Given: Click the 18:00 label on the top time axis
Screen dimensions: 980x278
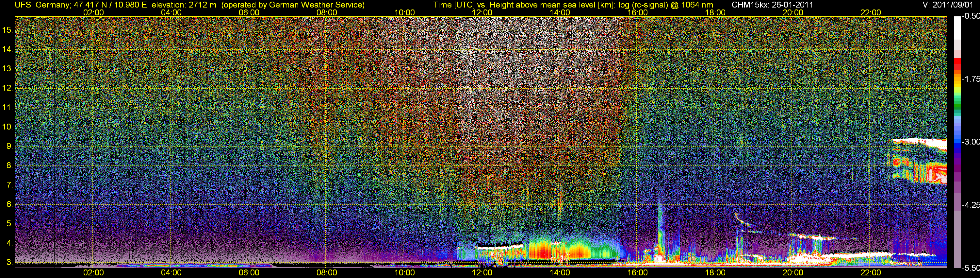Looking at the screenshot, I should click(715, 12).
